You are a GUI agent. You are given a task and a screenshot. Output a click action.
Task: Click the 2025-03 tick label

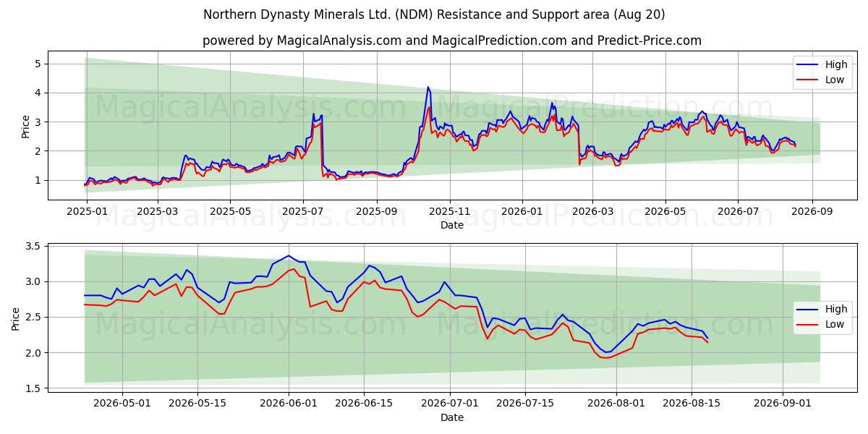(158, 210)
